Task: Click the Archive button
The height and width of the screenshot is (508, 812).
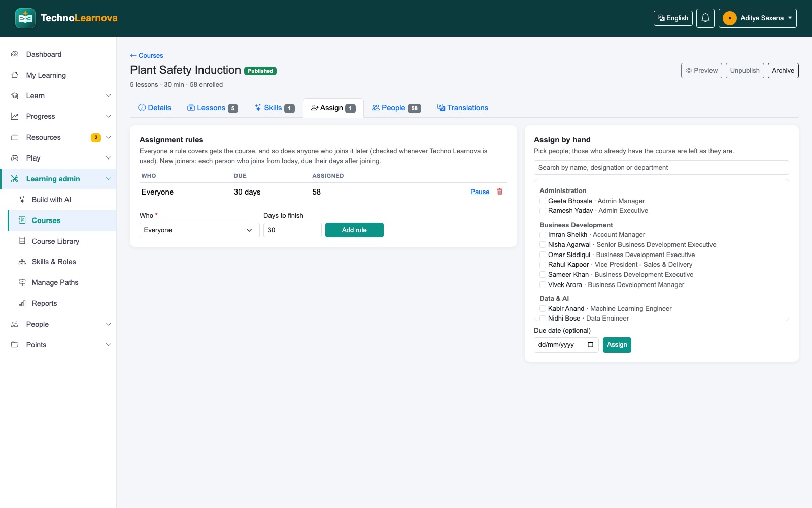Action: pos(783,71)
